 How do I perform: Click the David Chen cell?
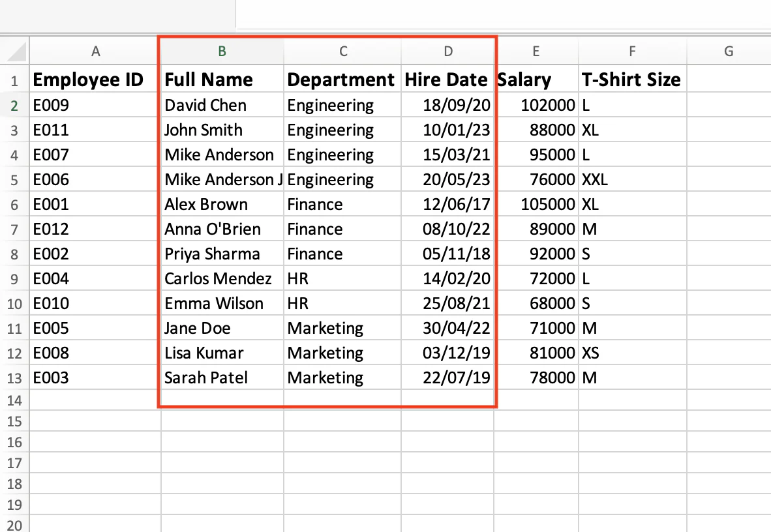(222, 105)
